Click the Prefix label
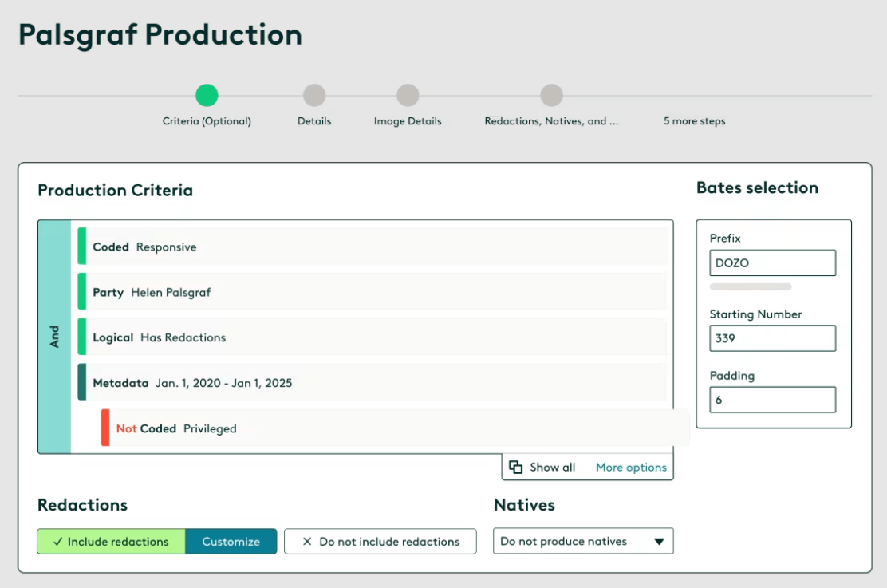 click(x=725, y=239)
